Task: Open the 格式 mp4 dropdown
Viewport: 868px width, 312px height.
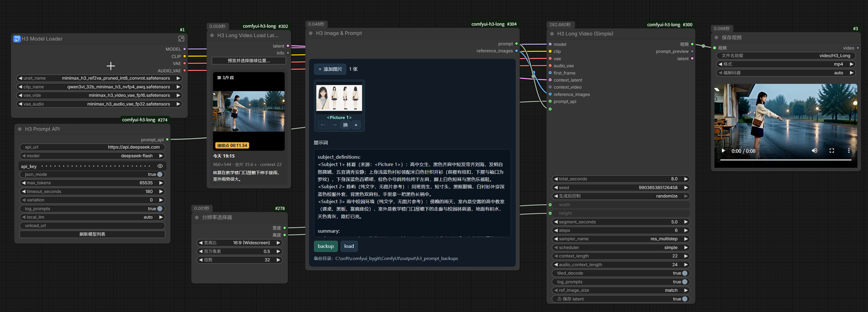Action: click(786, 64)
